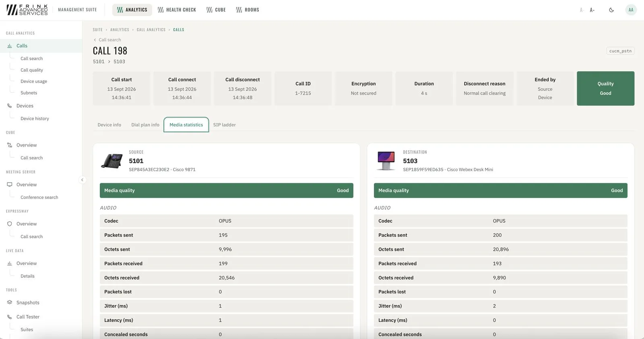Viewport: 644px width, 339px height.
Task: Click the Call Analytics breadcrumb
Action: point(151,30)
